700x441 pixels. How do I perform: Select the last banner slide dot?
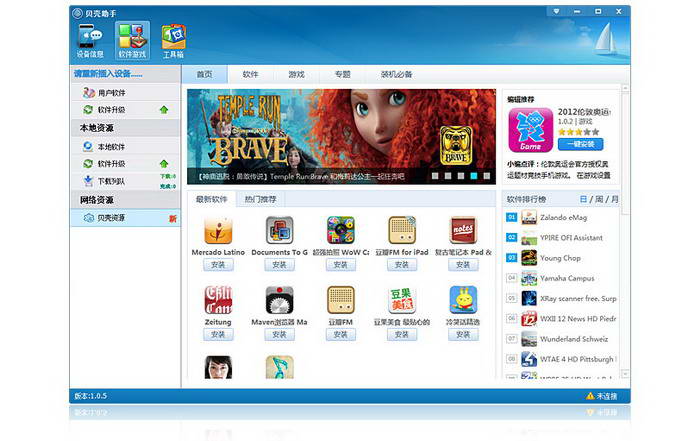487,176
